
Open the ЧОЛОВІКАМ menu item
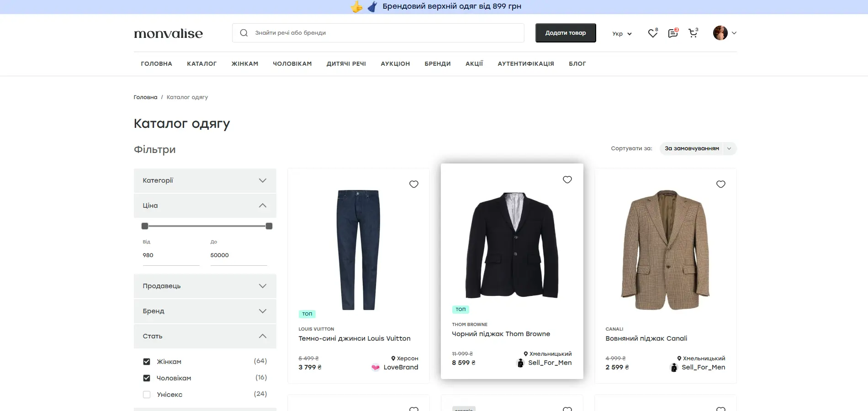[x=292, y=64]
